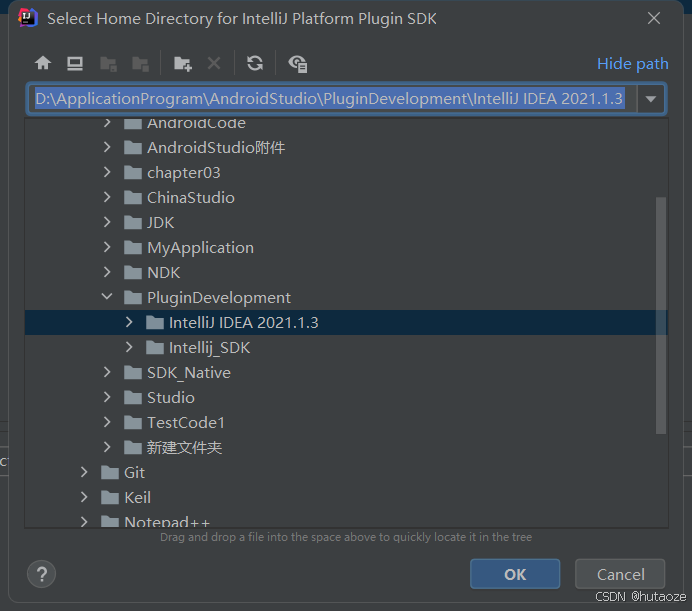
Task: Go to the Home directory icon
Action: tap(43, 63)
